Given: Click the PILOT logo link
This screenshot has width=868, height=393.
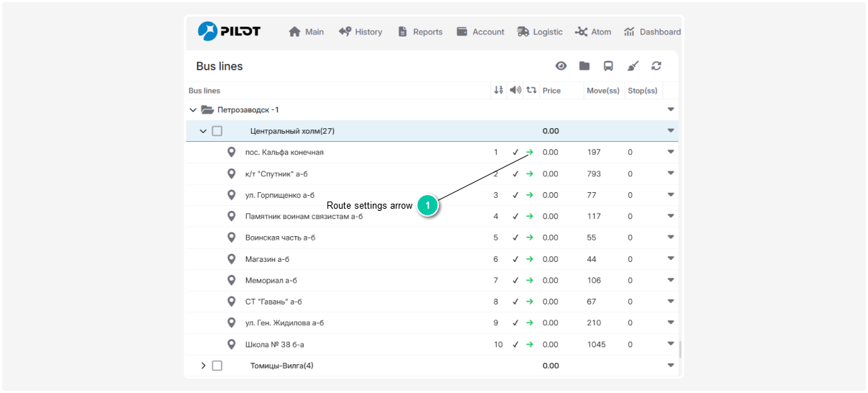Looking at the screenshot, I should point(230,32).
